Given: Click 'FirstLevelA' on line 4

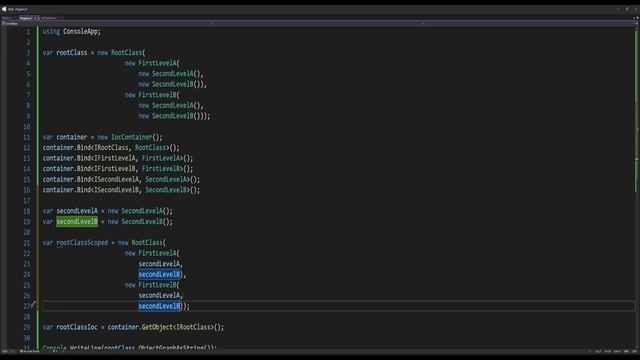Looking at the screenshot, I should point(158,63).
